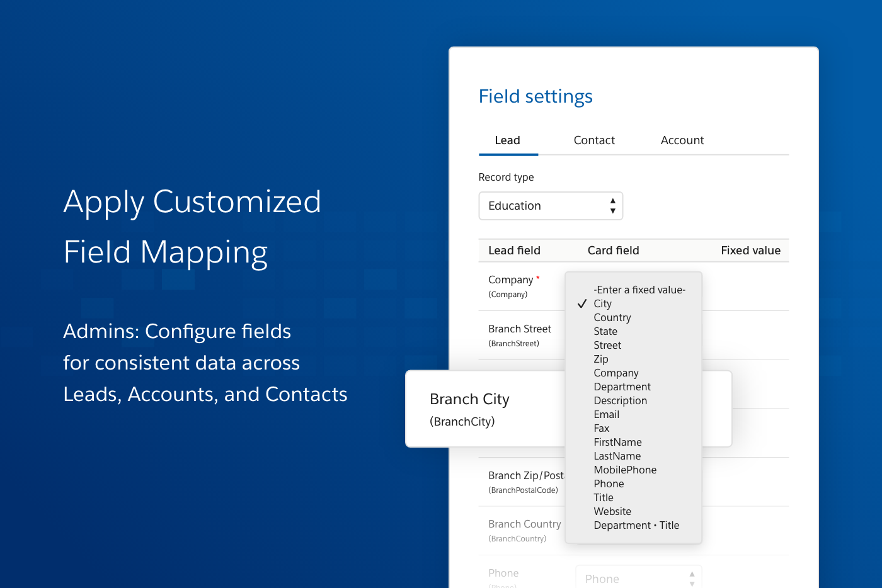This screenshot has width=882, height=588.
Task: Choose Website from the mapping options
Action: click(x=612, y=511)
